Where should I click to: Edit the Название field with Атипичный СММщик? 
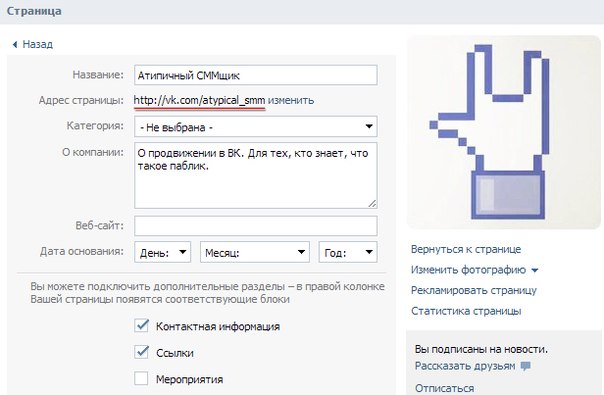[x=256, y=75]
